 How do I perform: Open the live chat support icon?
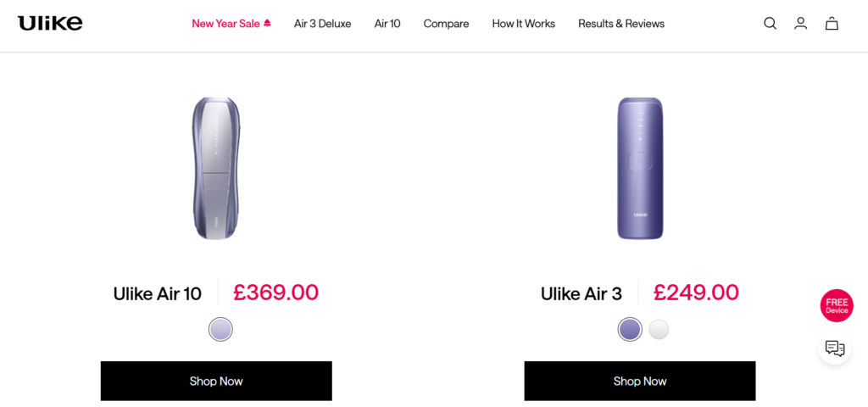click(x=835, y=348)
